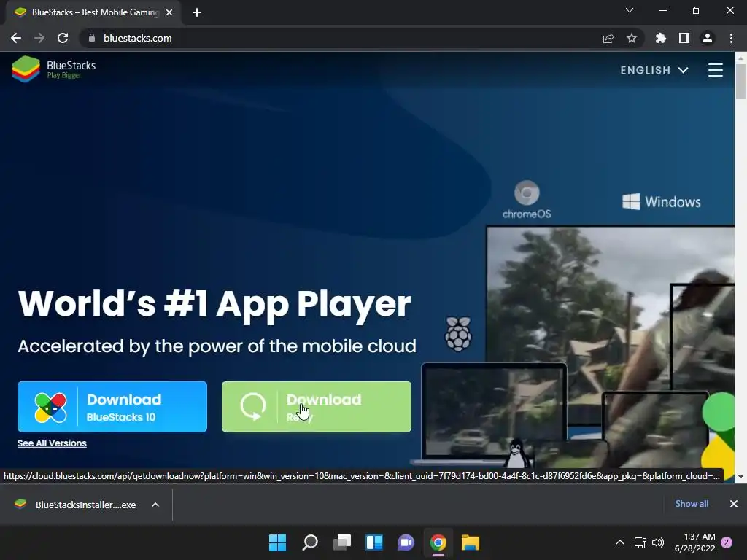Open taskbar Search
Viewport: 747px width, 560px height.
[309, 542]
